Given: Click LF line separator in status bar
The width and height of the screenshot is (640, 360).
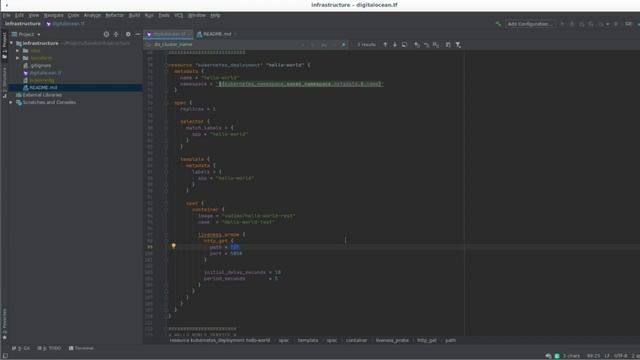Looking at the screenshot, I should [607, 356].
